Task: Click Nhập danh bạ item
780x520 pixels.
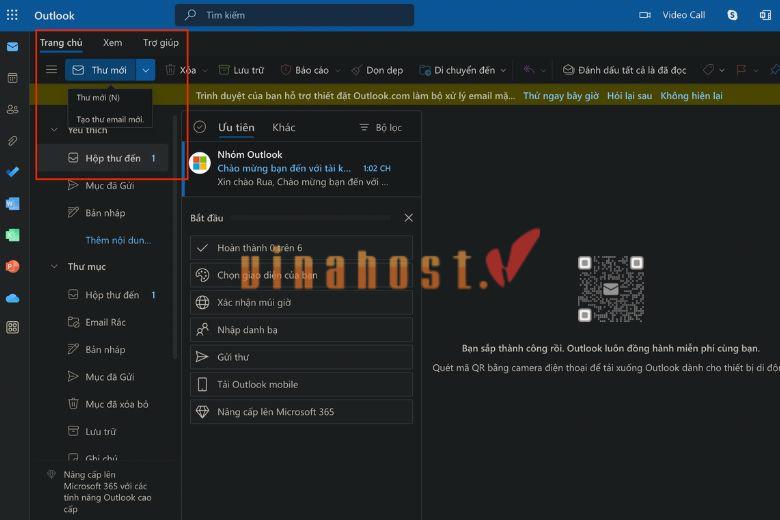Action: click(301, 329)
